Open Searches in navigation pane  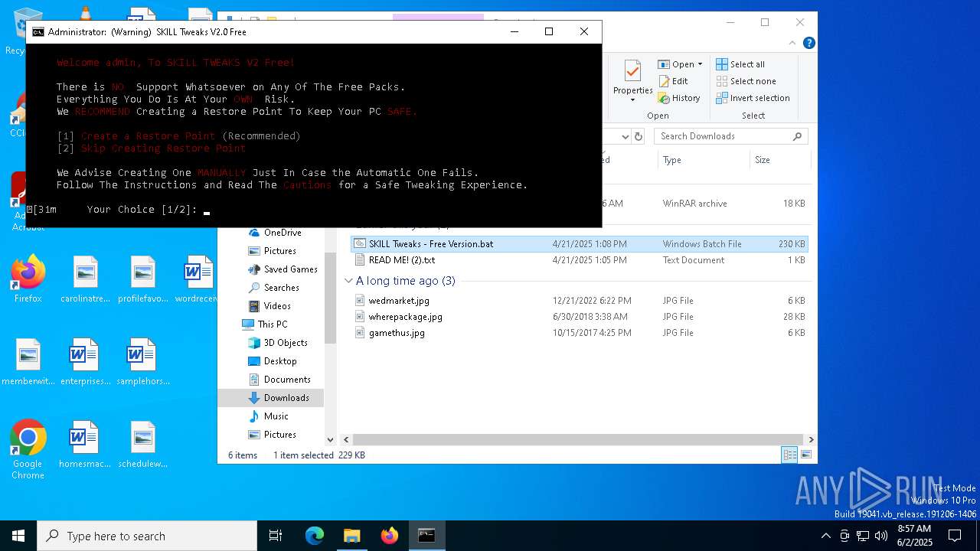pos(273,288)
